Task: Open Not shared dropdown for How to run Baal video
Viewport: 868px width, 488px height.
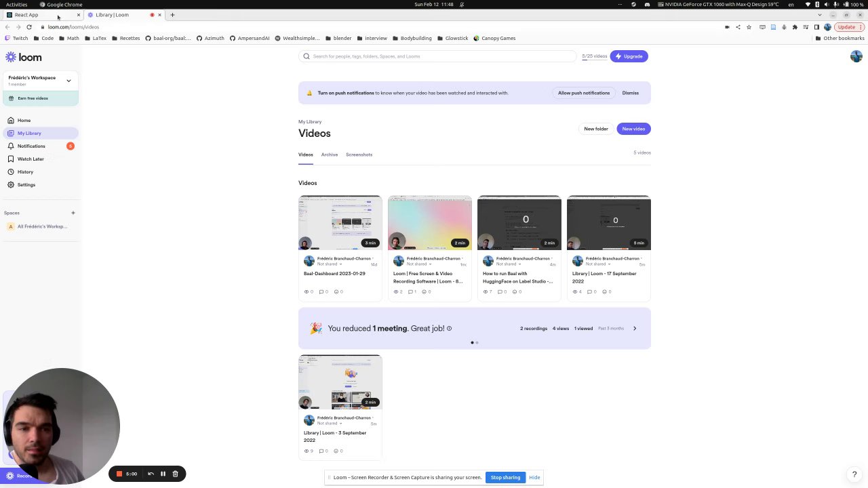Action: click(509, 264)
